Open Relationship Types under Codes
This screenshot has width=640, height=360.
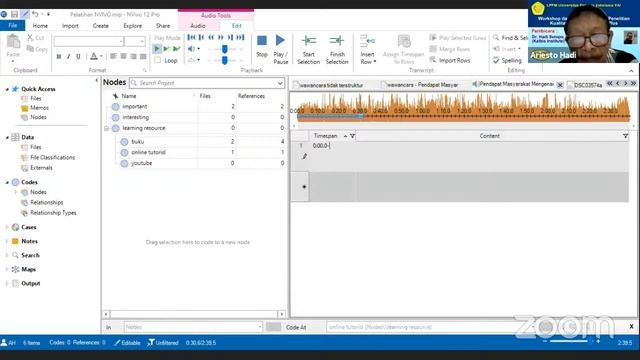point(53,213)
